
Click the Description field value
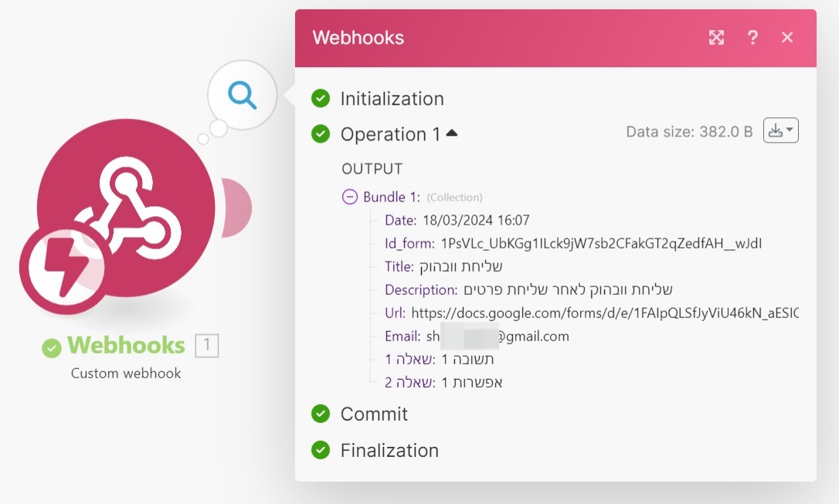568,289
